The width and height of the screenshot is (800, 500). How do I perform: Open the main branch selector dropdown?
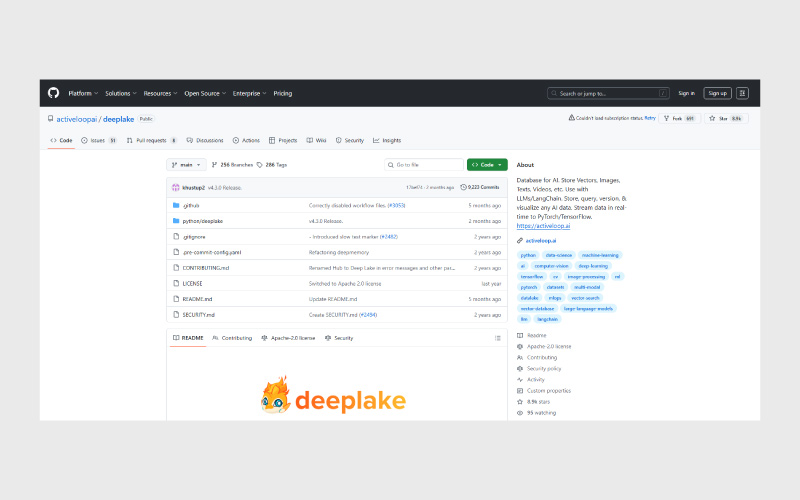186,165
